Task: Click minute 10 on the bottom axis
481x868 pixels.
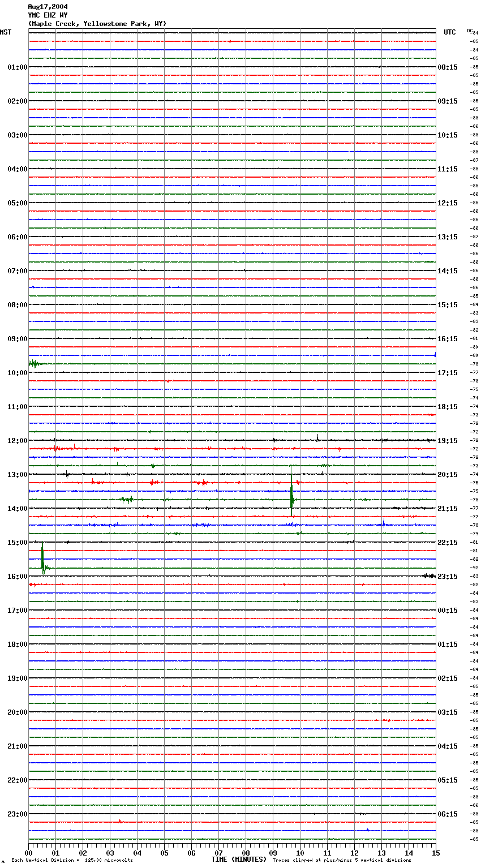Action: pyautogui.click(x=300, y=853)
